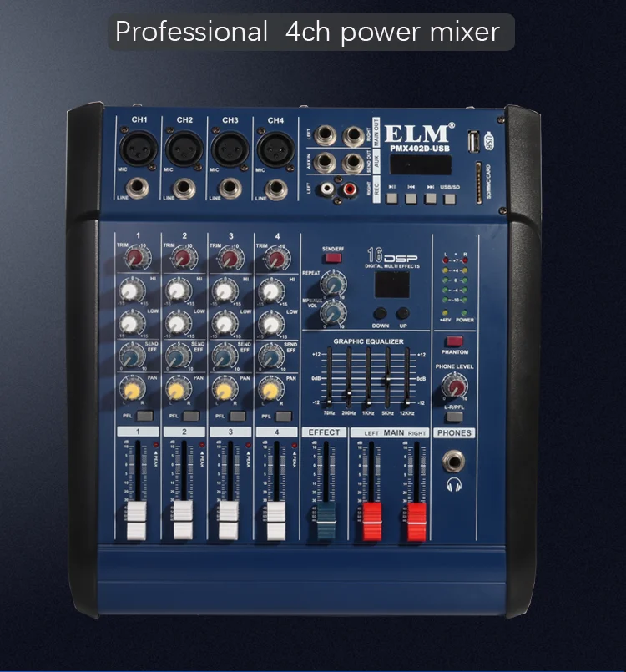Viewport: 626px width, 672px height.
Task: Click the red REC right RCA jack
Action: 350,188
